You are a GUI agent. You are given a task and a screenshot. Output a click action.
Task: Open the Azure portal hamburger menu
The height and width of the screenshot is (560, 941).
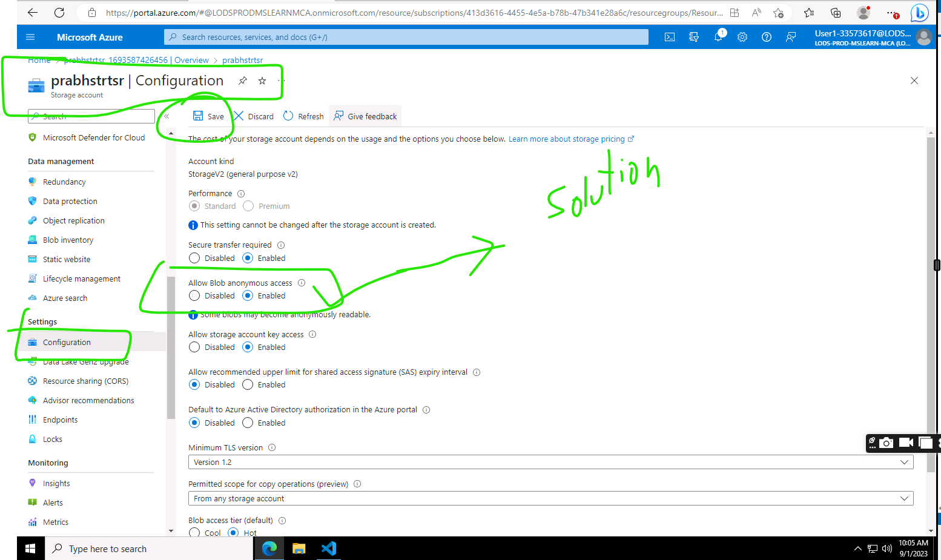(x=30, y=37)
